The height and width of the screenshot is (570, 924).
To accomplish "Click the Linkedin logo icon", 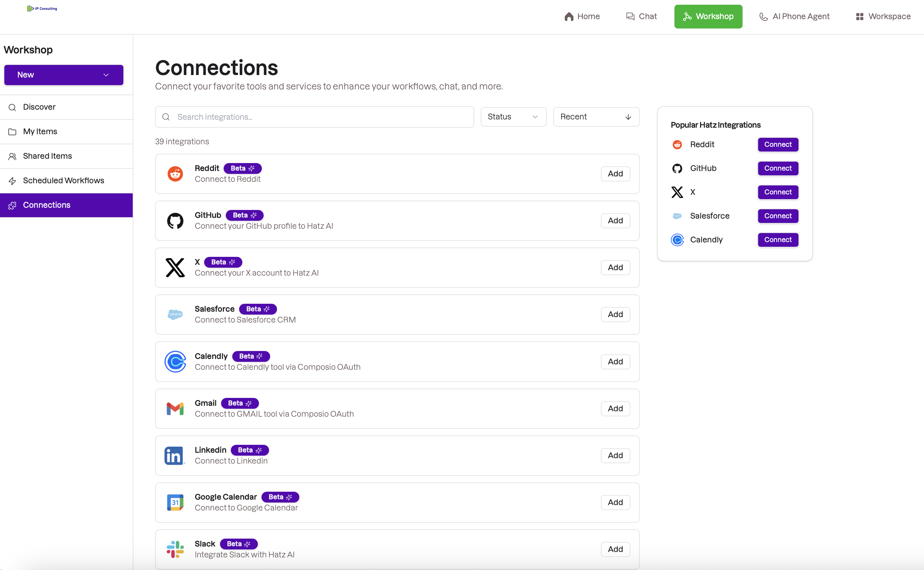I will click(x=174, y=456).
